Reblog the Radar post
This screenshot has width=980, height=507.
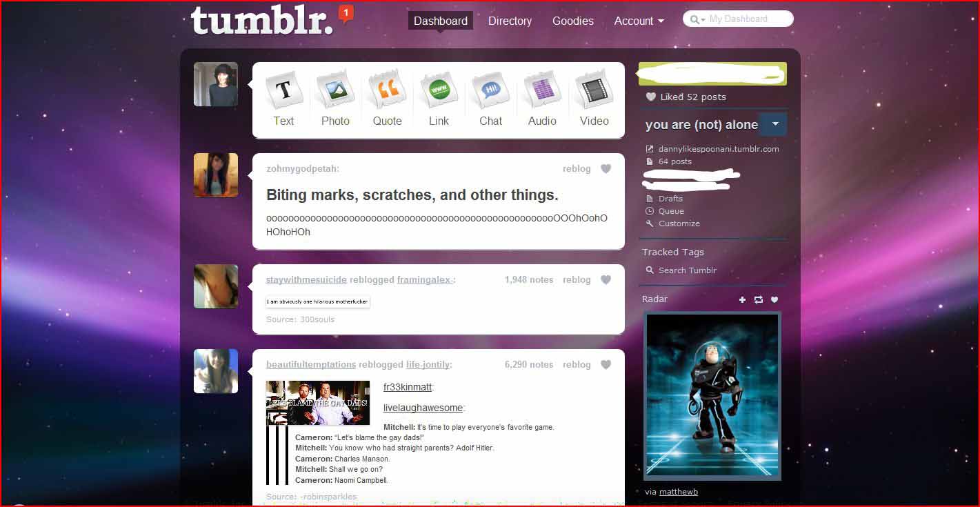click(x=757, y=299)
